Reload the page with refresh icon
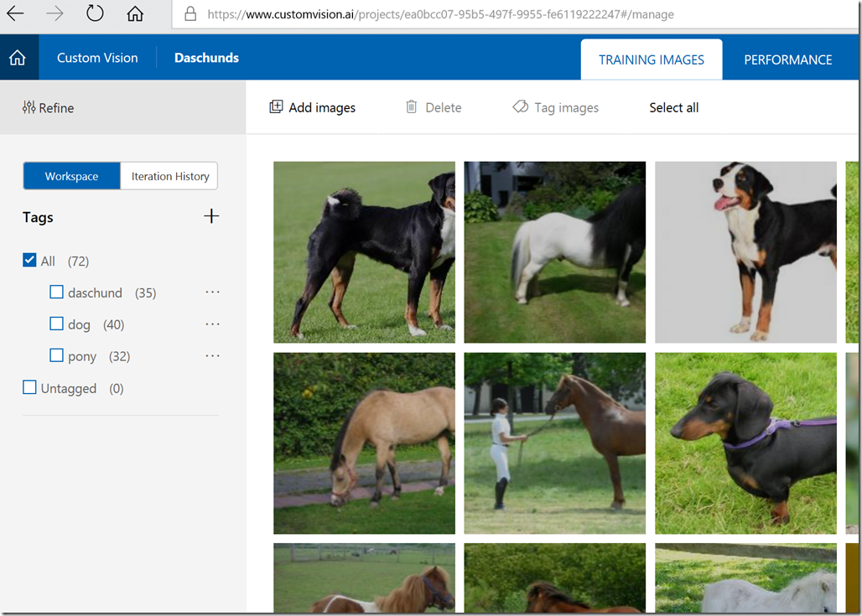Screen dimensions: 862x616 coord(95,13)
